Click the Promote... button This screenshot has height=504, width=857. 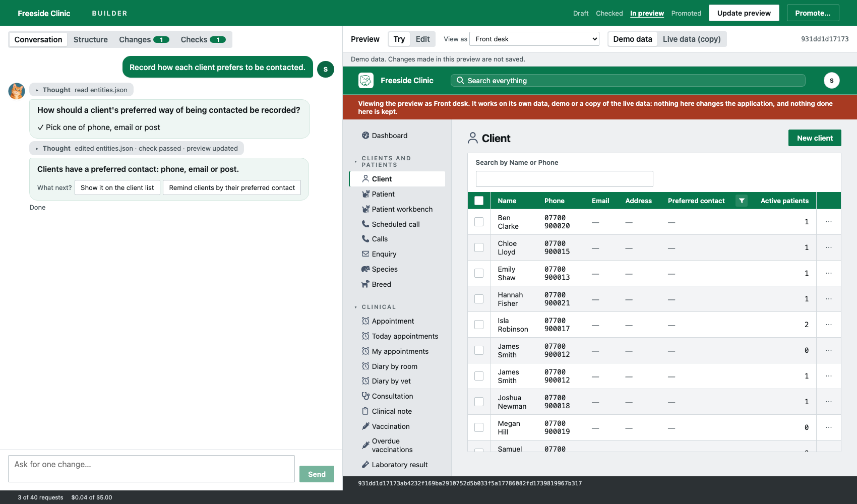(813, 13)
